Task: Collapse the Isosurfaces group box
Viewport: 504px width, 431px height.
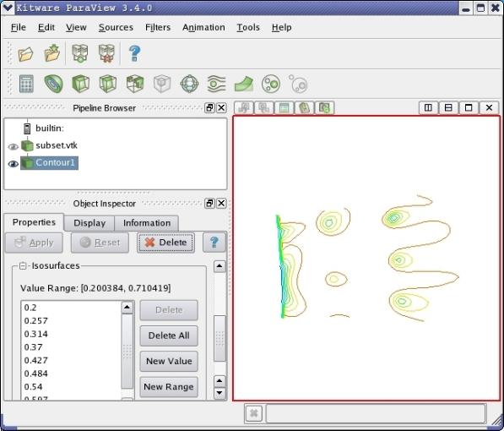Action: point(23,265)
